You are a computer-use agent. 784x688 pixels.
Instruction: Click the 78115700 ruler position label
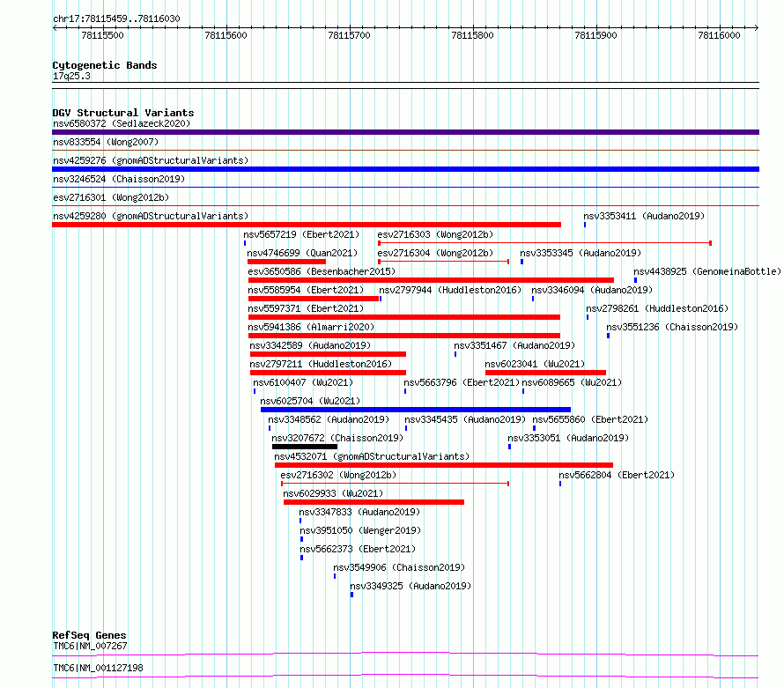click(350, 35)
